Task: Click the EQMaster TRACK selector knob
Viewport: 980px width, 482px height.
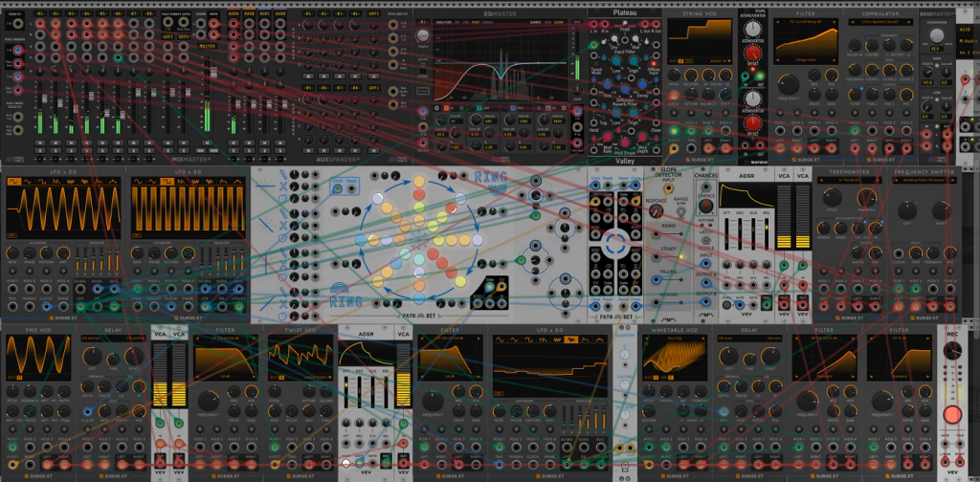Action: (x=423, y=37)
